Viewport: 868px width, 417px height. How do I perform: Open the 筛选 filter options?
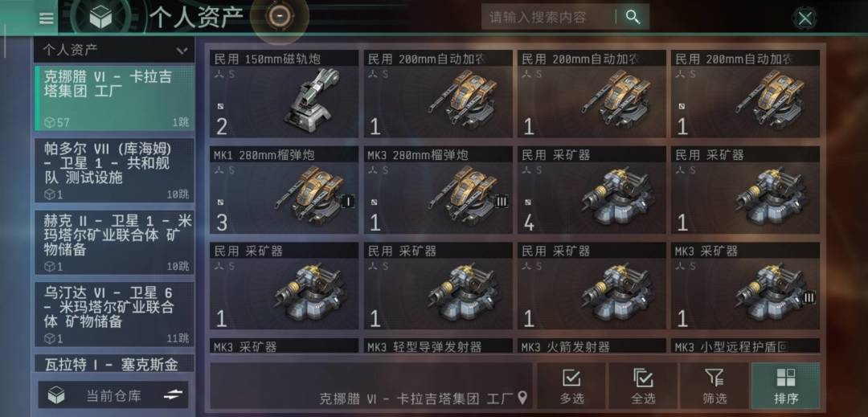point(714,386)
